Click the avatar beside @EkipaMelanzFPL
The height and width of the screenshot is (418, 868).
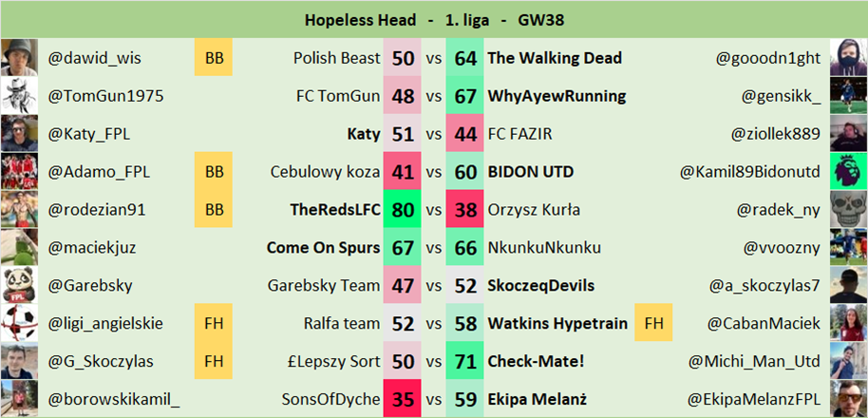tap(848, 400)
